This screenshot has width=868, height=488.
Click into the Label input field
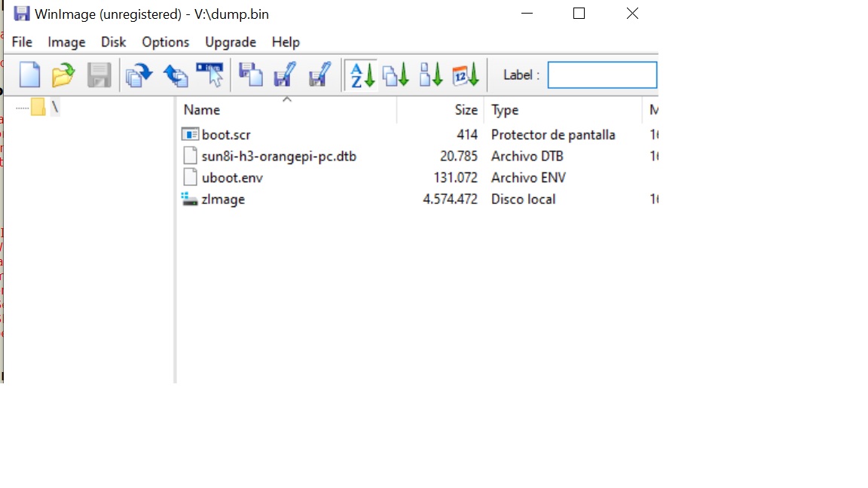602,75
